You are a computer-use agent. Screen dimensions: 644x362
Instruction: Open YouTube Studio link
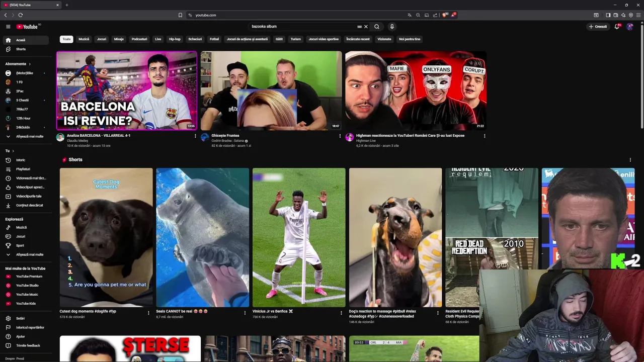[26, 286]
